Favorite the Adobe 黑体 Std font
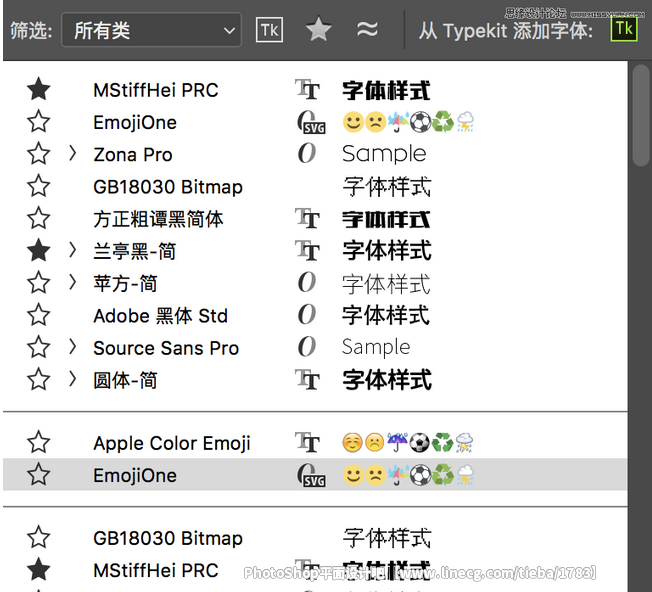 pos(39,315)
